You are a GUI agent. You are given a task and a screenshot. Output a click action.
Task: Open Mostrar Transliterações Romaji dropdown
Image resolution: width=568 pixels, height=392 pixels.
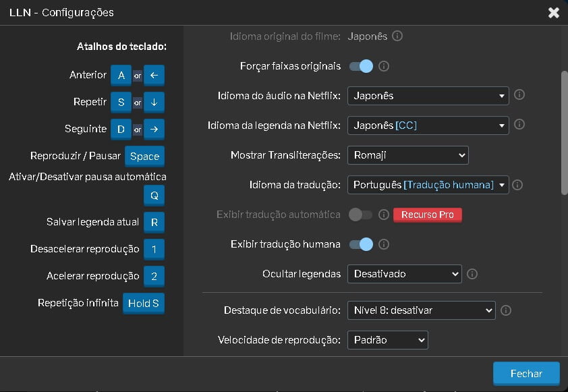pos(408,155)
